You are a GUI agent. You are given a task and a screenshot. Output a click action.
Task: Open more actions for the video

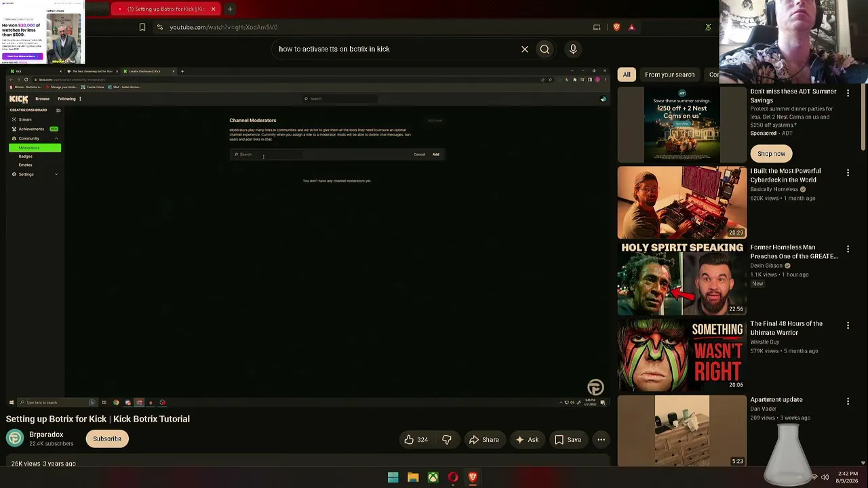click(601, 440)
